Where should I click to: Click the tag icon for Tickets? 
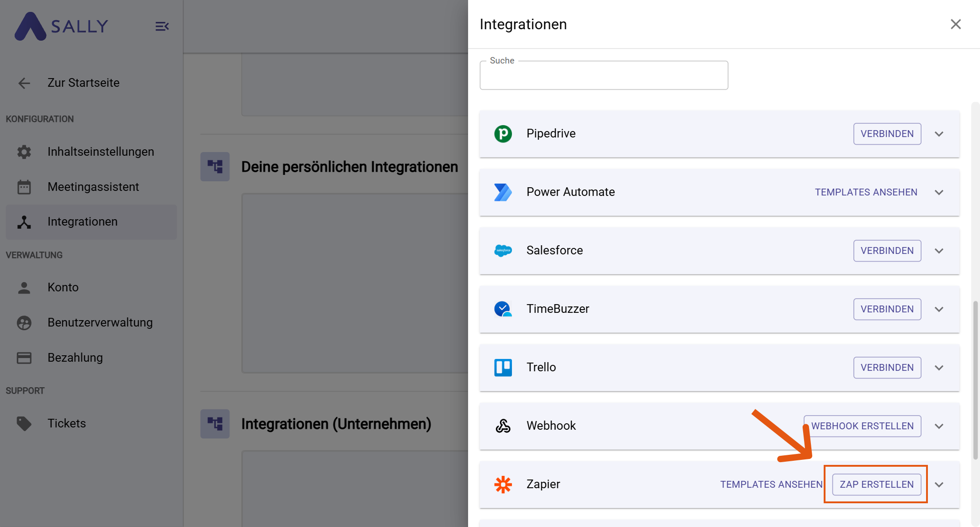tap(24, 424)
